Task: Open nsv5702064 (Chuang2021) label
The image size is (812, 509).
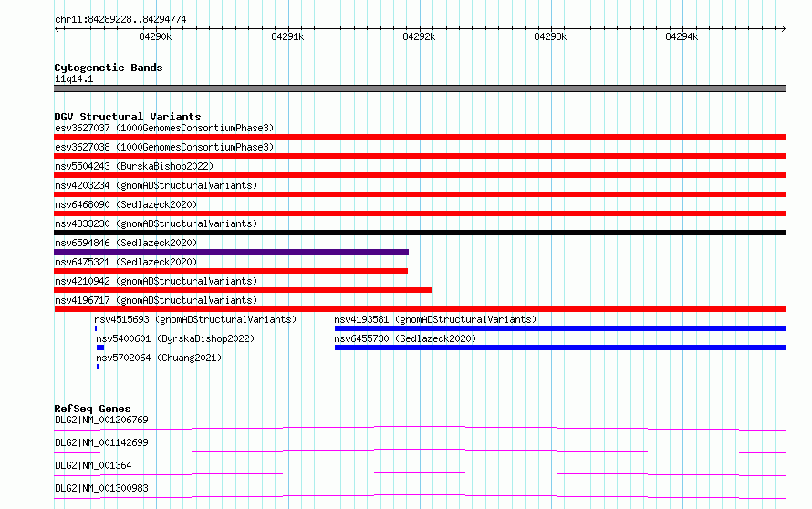Action: click(x=159, y=358)
